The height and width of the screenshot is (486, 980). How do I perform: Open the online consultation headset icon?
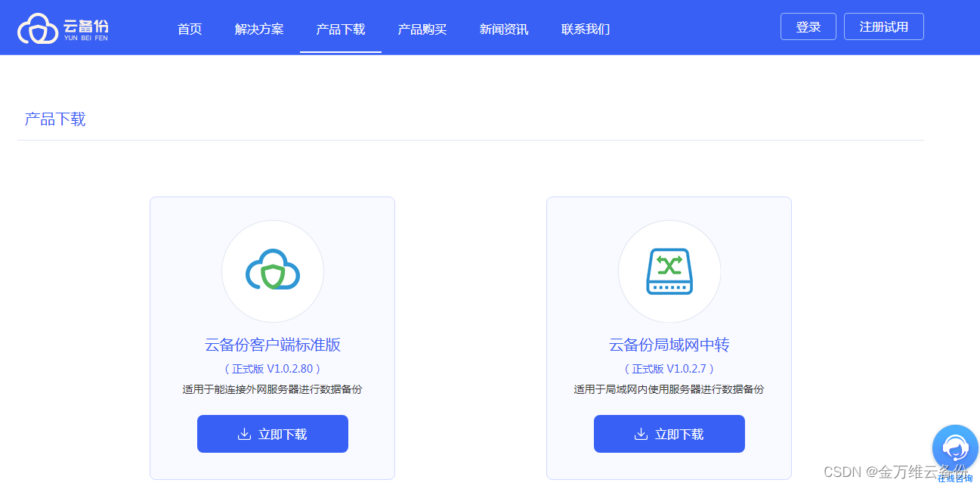[x=955, y=447]
